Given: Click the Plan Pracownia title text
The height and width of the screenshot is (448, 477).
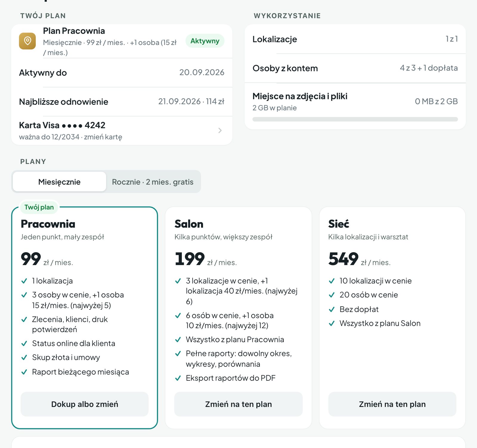Looking at the screenshot, I should point(74,31).
